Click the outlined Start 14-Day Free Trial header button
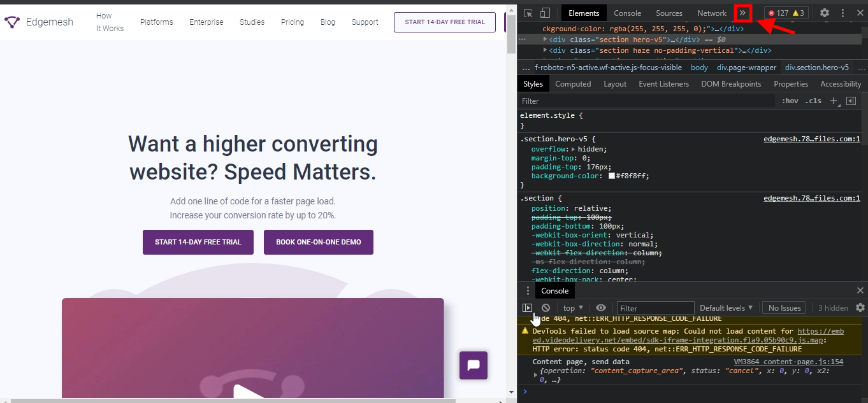Image resolution: width=868 pixels, height=403 pixels. [x=445, y=22]
